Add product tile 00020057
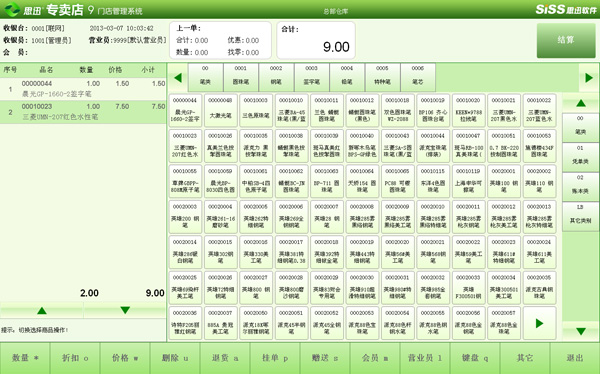The image size is (600, 374). click(504, 323)
